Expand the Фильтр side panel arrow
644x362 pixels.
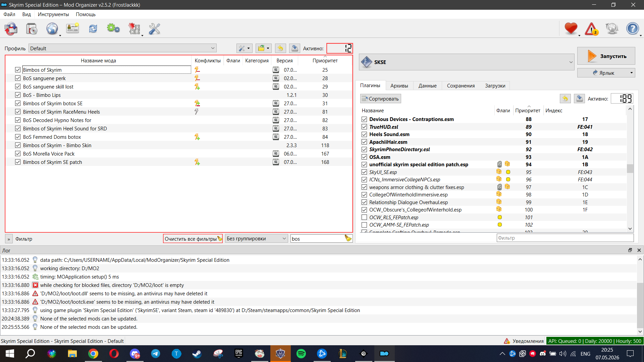[x=9, y=239]
